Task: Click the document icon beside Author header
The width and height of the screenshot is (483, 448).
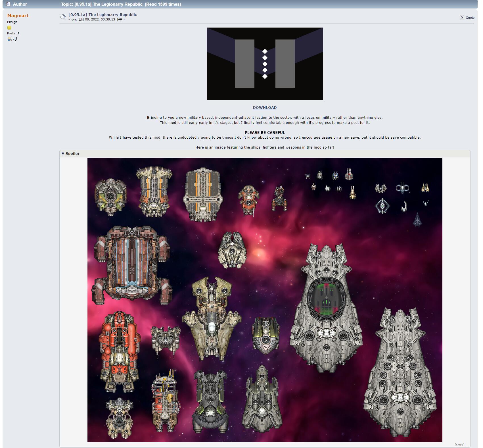Action: [x=8, y=4]
